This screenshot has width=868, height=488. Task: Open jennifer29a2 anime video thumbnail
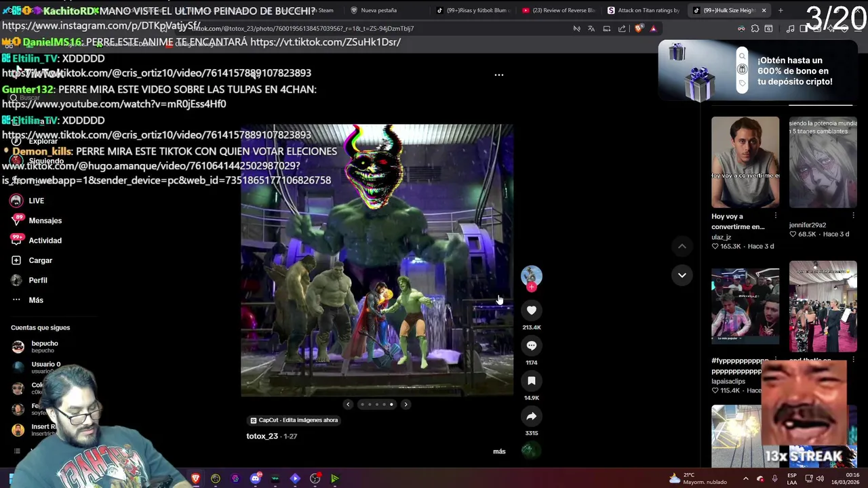(x=823, y=162)
